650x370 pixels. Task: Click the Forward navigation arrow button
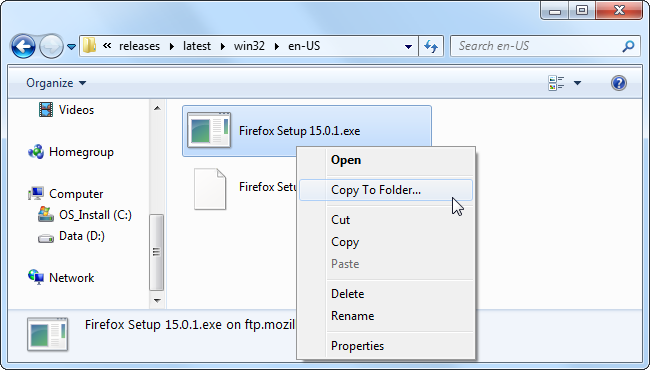51,46
